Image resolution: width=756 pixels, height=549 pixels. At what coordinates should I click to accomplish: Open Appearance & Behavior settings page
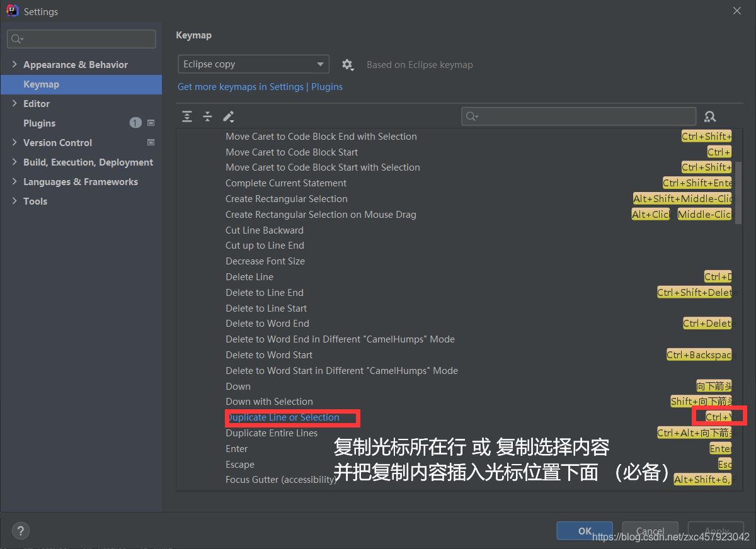[x=76, y=65]
